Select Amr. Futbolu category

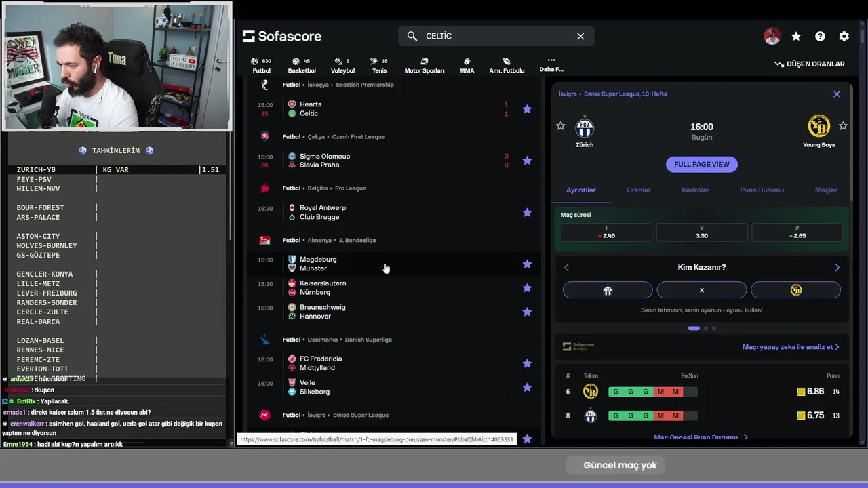pyautogui.click(x=507, y=66)
